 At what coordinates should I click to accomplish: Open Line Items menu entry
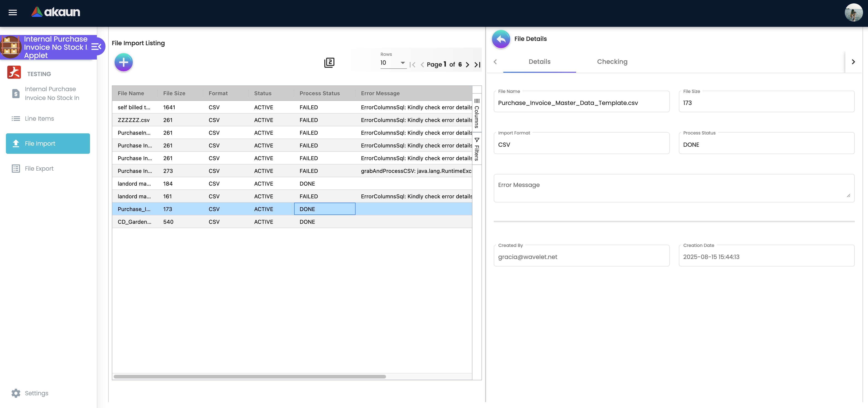48,119
